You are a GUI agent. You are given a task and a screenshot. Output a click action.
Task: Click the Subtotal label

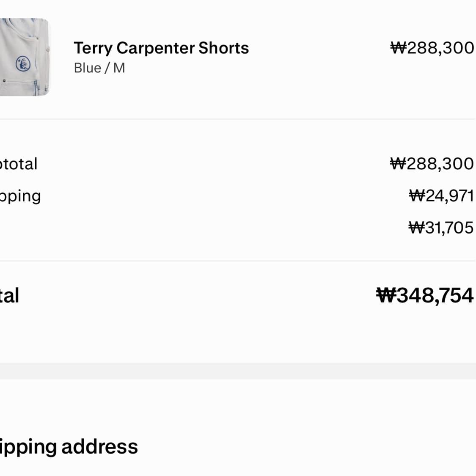(19, 164)
